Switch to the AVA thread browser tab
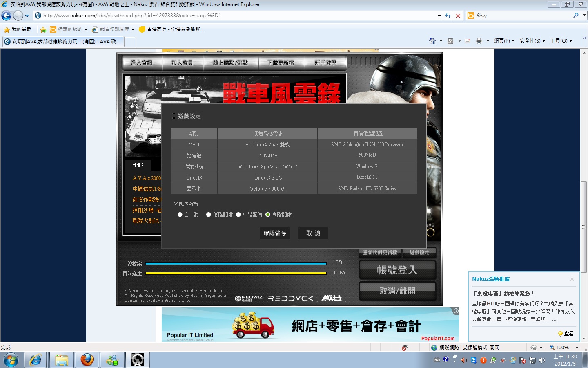Viewport: 588px width, 368px height. [x=63, y=42]
